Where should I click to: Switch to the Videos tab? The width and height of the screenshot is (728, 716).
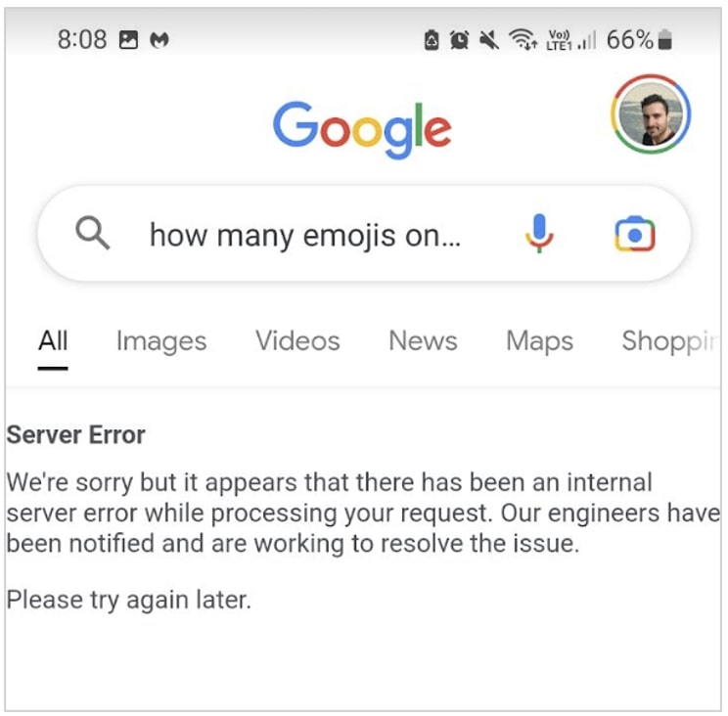tap(297, 340)
